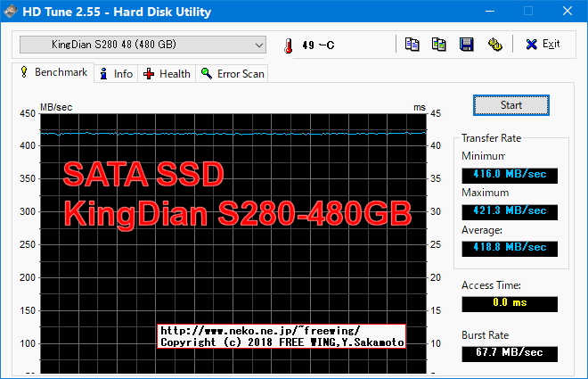Image resolution: width=588 pixels, height=379 pixels.
Task: Click the Average value 418.8 MB/sec
Action: pos(510,248)
